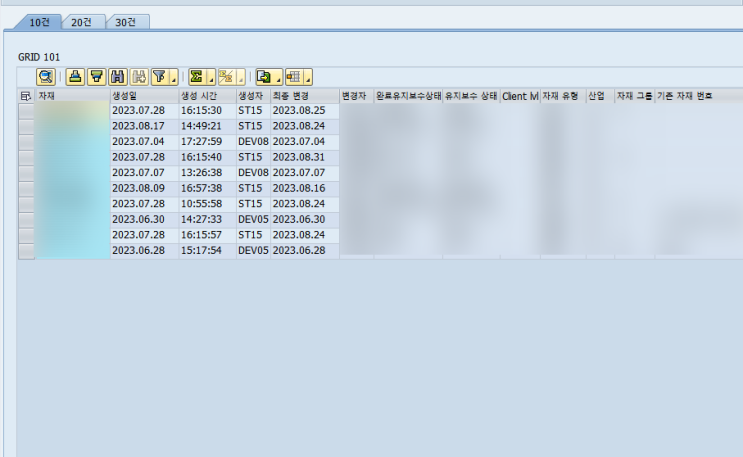The height and width of the screenshot is (457, 743).
Task: Switch to the 20건 tab
Action: click(82, 22)
